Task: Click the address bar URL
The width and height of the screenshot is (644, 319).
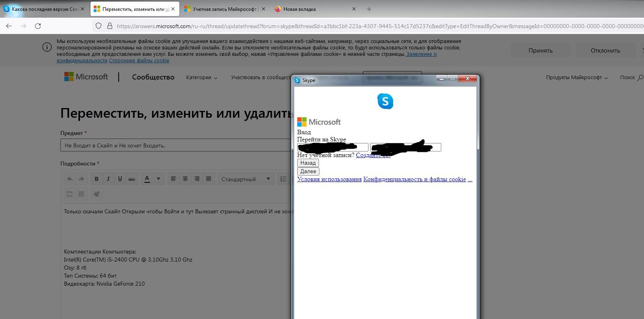Action: 380,26
